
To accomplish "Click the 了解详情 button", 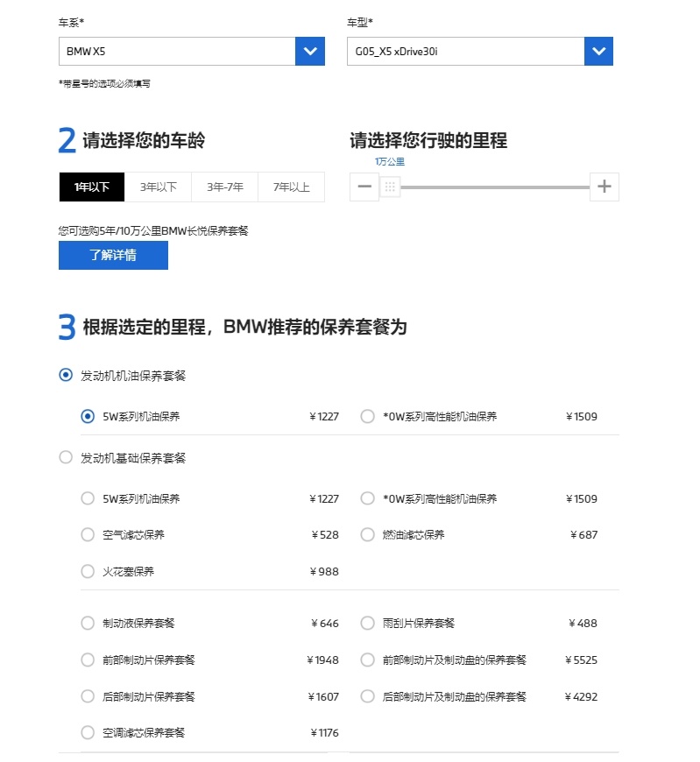I will click(x=113, y=255).
